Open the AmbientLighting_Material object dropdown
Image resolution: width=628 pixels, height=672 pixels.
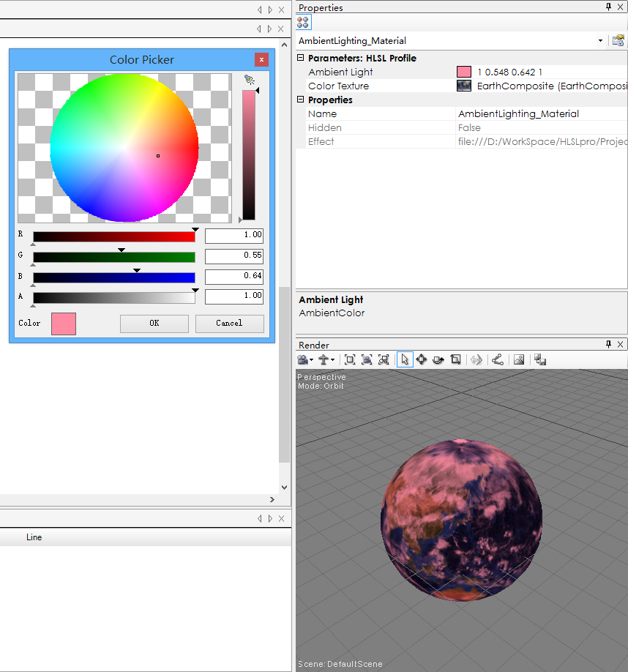(x=601, y=41)
